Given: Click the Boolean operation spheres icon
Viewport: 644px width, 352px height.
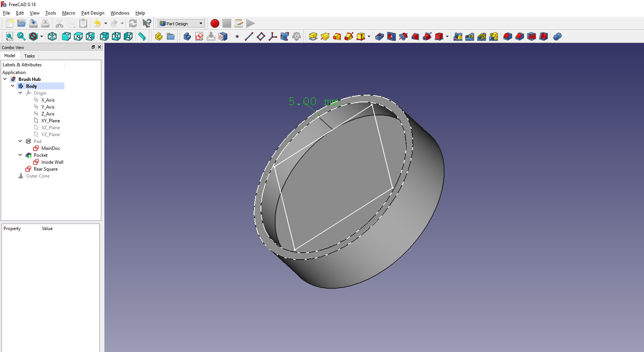Looking at the screenshot, I should 558,36.
